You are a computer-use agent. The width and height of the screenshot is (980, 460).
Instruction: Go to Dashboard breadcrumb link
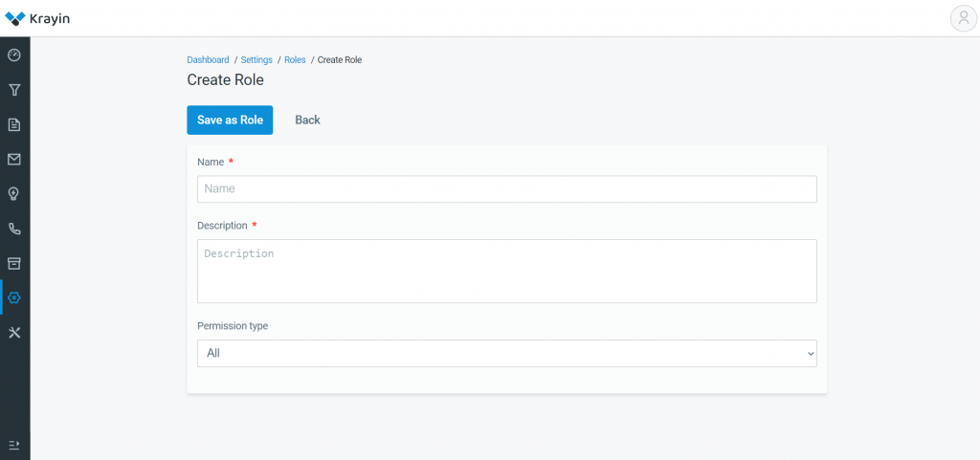click(x=208, y=60)
